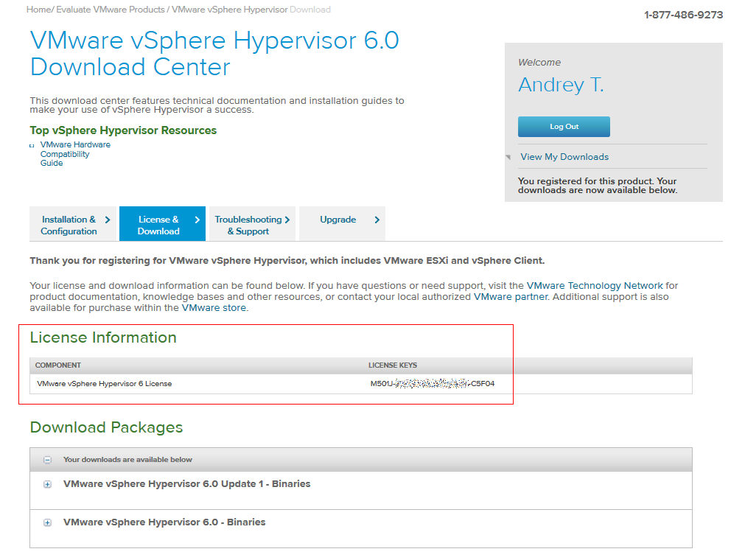Image resolution: width=731 pixels, height=560 pixels.
Task: Click the COMPONENT column header
Action: click(x=57, y=365)
